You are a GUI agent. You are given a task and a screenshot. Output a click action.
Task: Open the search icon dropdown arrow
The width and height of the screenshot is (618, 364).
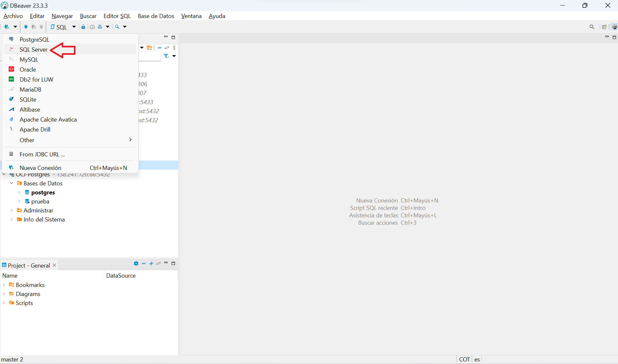[x=125, y=27]
